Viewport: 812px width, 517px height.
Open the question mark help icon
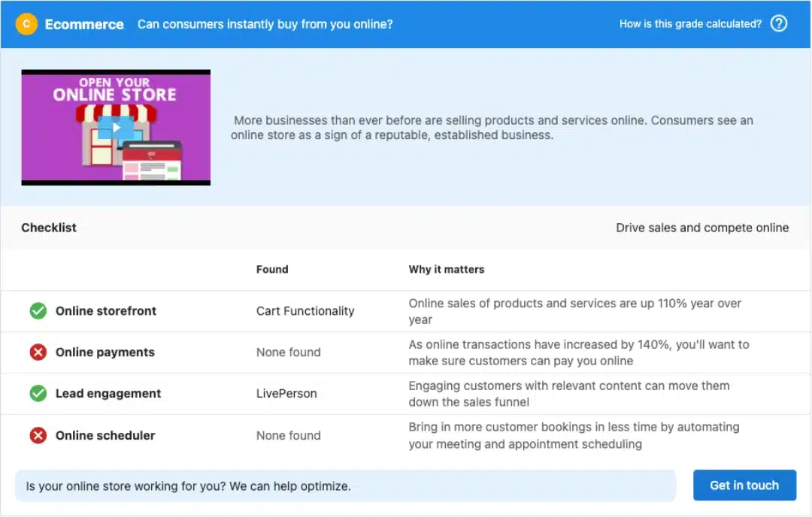779,23
